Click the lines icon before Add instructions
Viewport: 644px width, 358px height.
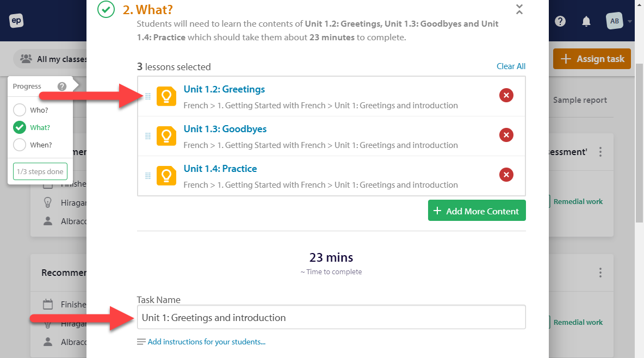(141, 342)
